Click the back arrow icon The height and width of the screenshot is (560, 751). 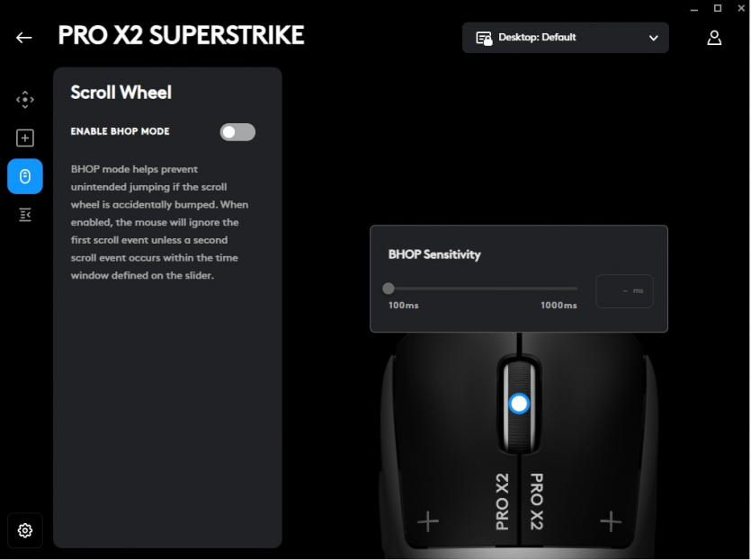point(24,38)
